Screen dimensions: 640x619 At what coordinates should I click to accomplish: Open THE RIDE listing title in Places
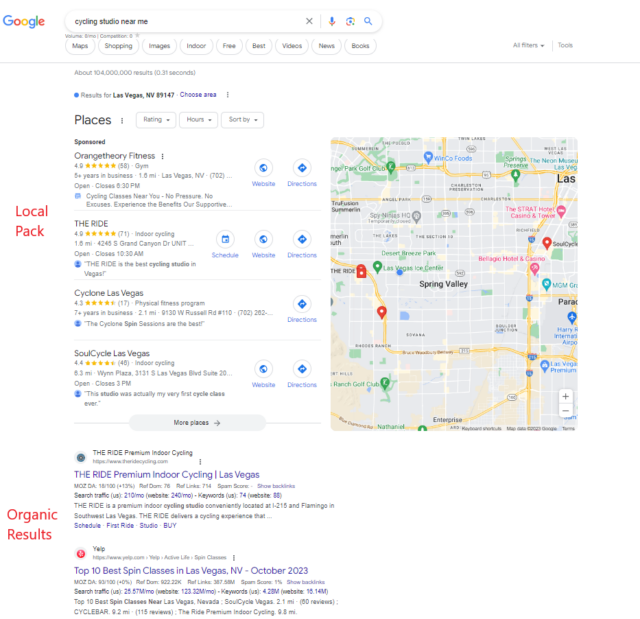[x=91, y=224]
